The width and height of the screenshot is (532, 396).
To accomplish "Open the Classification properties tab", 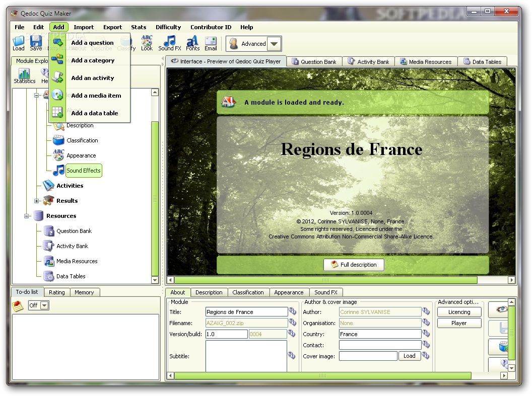I will 248,292.
